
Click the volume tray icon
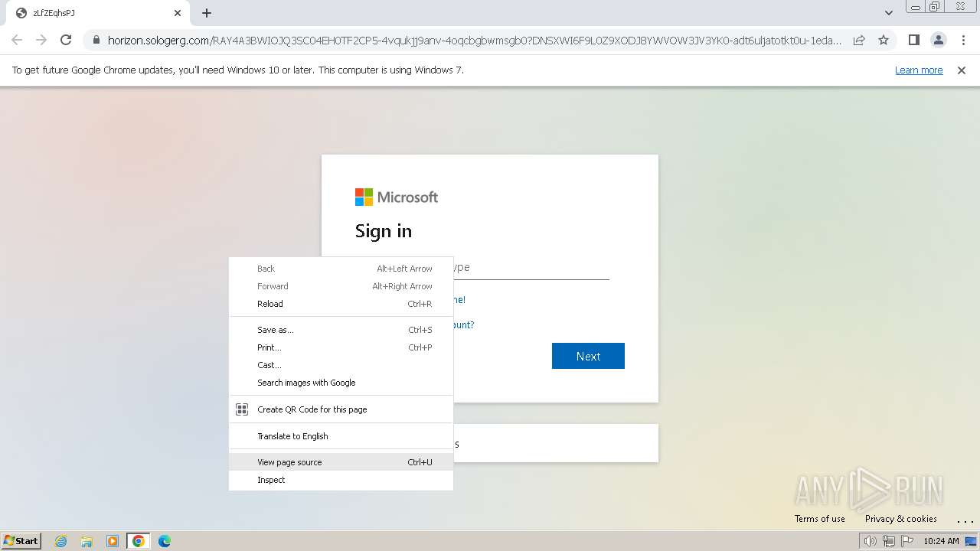[x=871, y=541]
